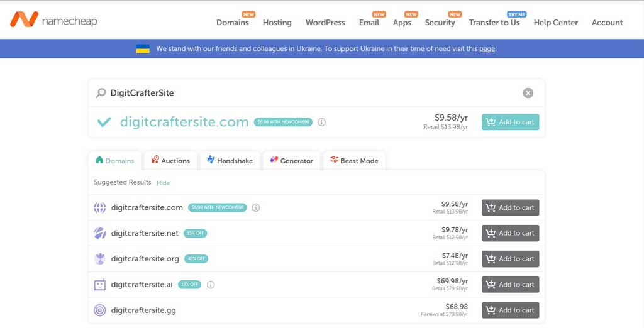Screen dimensions: 644x328
Task: Click the .gg target icon
Action: (99, 310)
